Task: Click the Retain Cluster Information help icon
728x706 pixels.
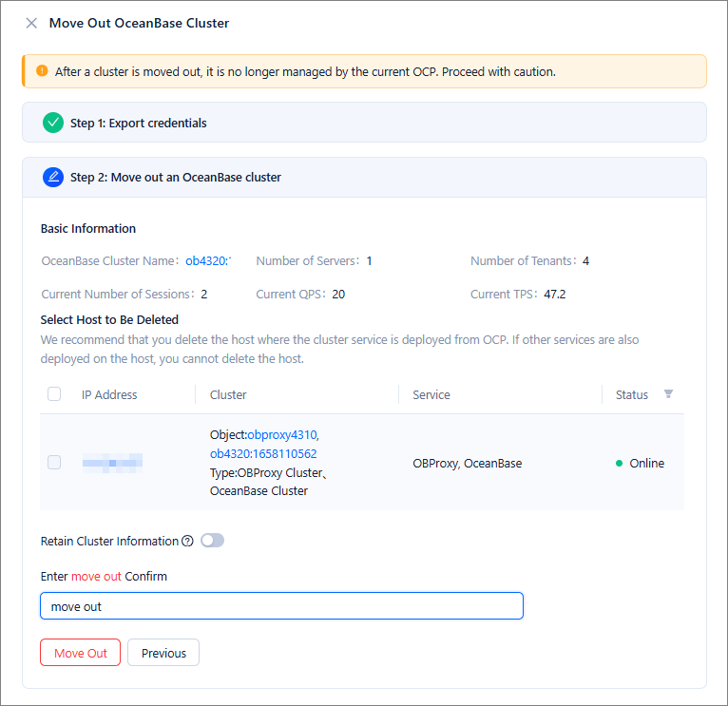Action: click(x=187, y=542)
